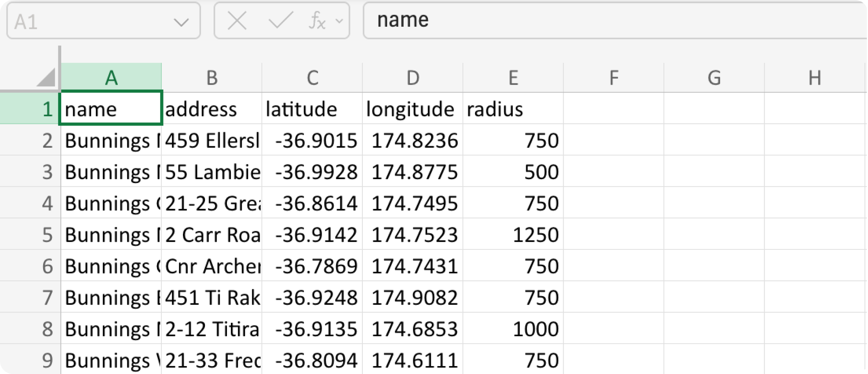This screenshot has height=374, width=868.
Task: Select row 9 header
Action: (x=30, y=359)
